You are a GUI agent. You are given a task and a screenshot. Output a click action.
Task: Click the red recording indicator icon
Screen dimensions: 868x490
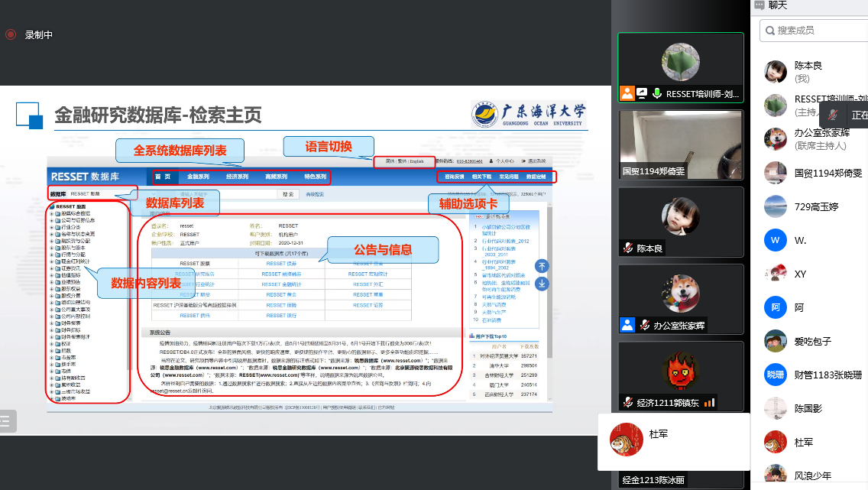pyautogui.click(x=11, y=34)
